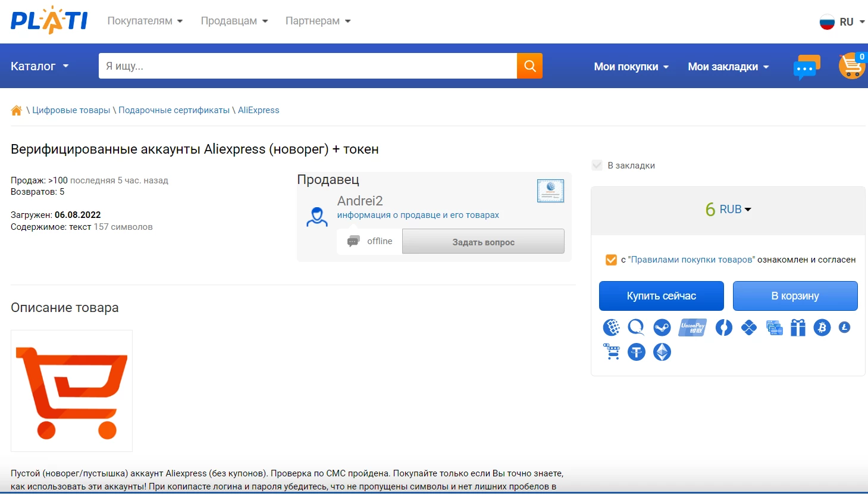The height and width of the screenshot is (496, 868).
Task: Expand 'Мои закладки' menu
Action: point(728,67)
